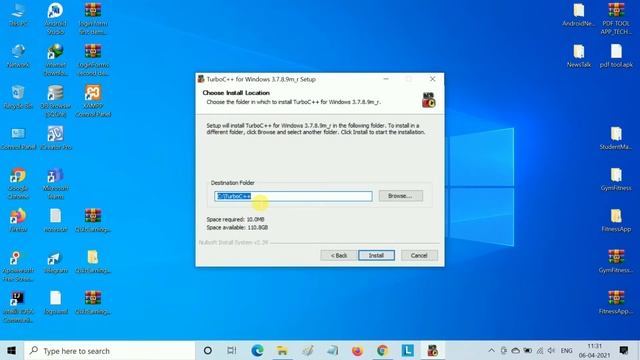640x360 pixels.
Task: Select the StudentMa... folder icon
Action: pos(616,139)
